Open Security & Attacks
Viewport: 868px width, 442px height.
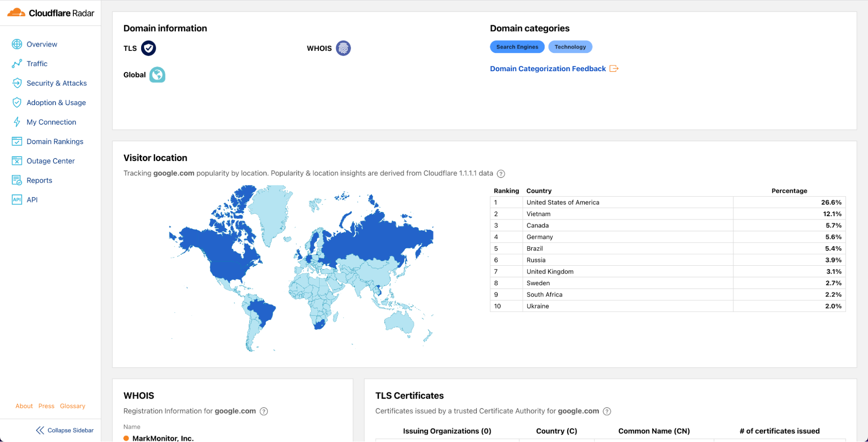click(56, 83)
